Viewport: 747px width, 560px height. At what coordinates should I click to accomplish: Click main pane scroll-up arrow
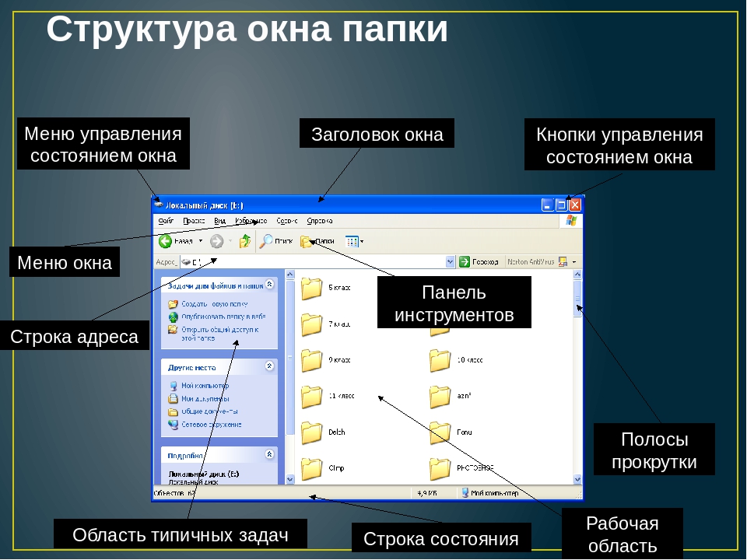577,275
